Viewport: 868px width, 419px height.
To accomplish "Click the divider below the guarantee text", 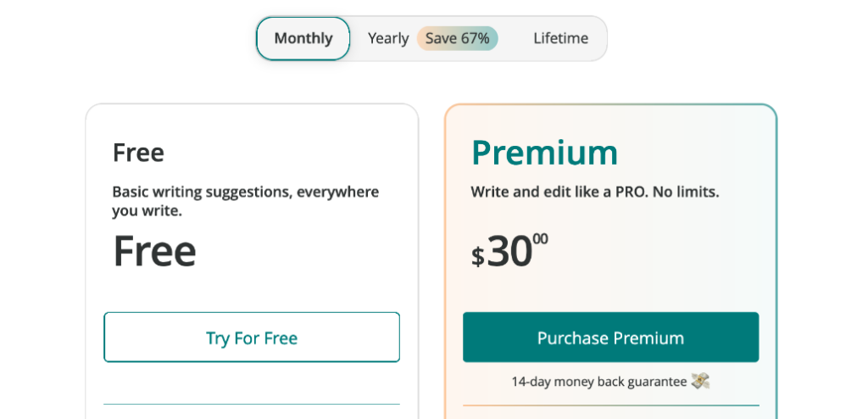I will pyautogui.click(x=610, y=405).
